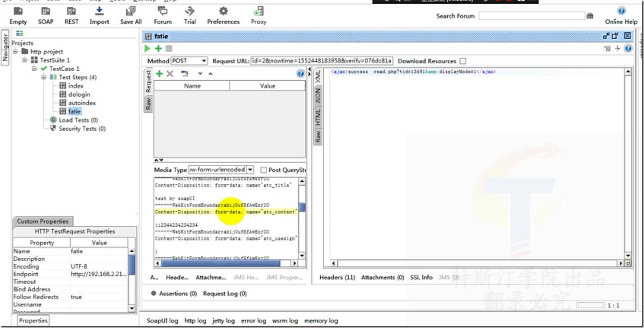Create a new REST project

tap(71, 16)
